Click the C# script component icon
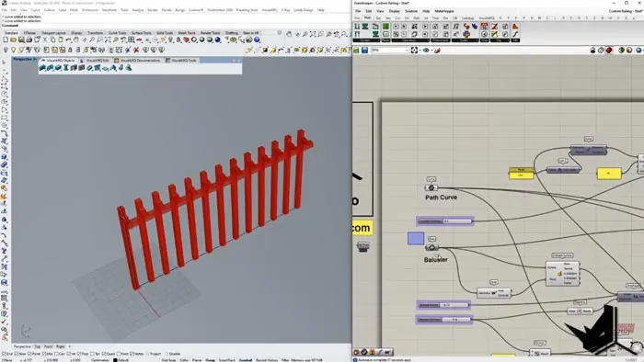The height and width of the screenshot is (362, 644). click(466, 27)
